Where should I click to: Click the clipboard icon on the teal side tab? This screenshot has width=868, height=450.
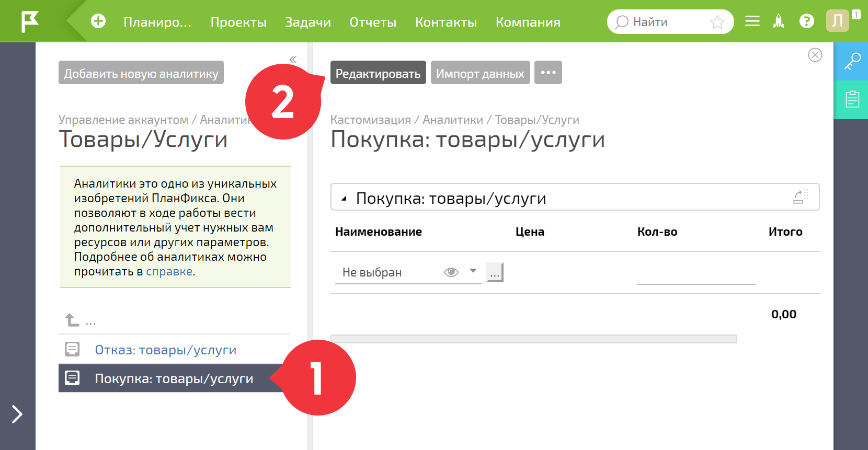pyautogui.click(x=852, y=99)
